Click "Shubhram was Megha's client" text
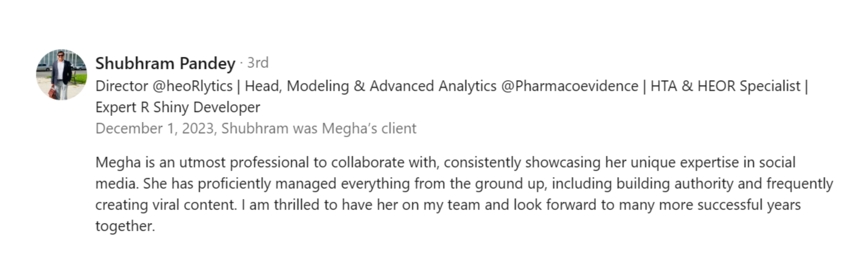 pos(319,129)
